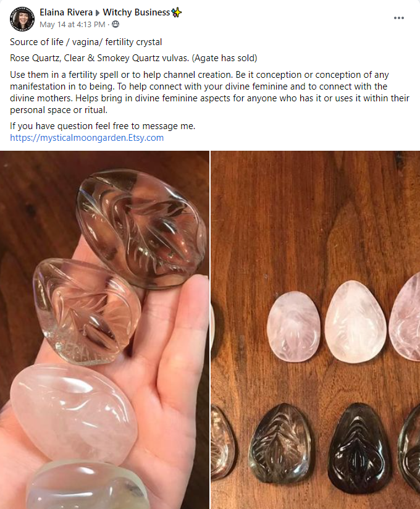Click the arrow between author and group

[x=98, y=13]
